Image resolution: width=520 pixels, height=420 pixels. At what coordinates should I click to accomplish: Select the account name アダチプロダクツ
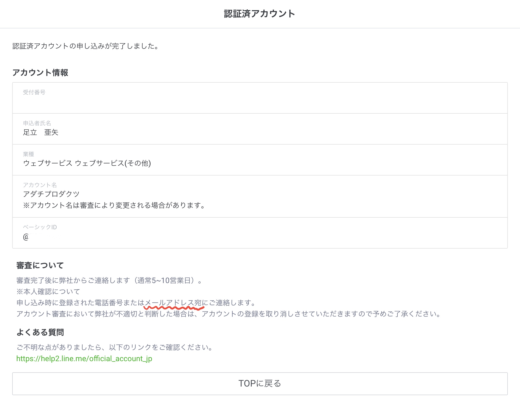click(x=51, y=194)
